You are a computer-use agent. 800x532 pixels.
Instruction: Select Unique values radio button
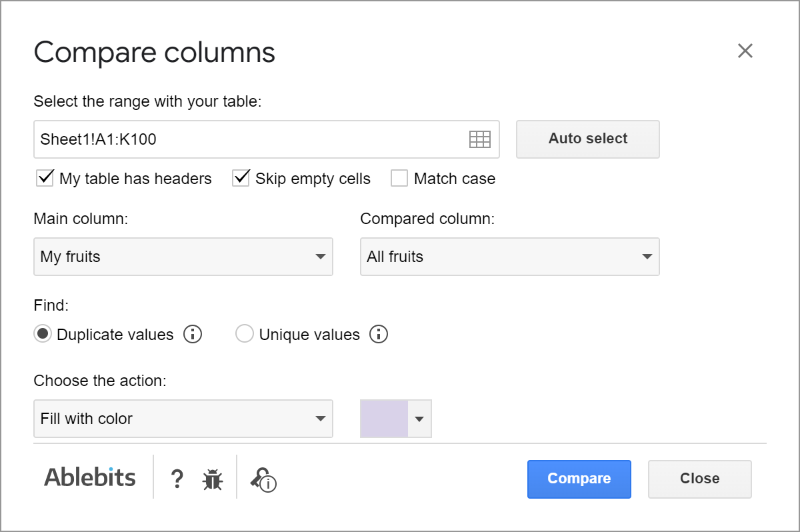pos(245,334)
